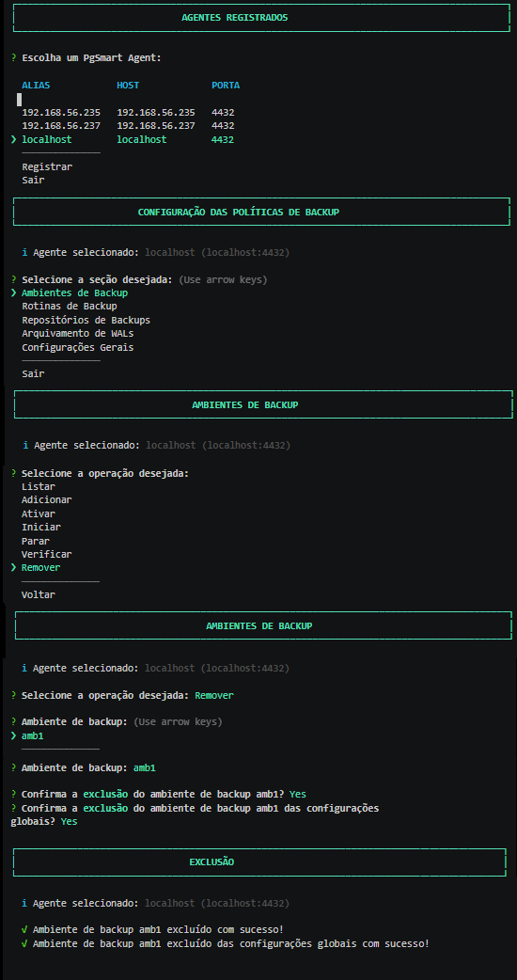517x980 pixels.
Task: Select the Ativar operation
Action: coord(39,514)
